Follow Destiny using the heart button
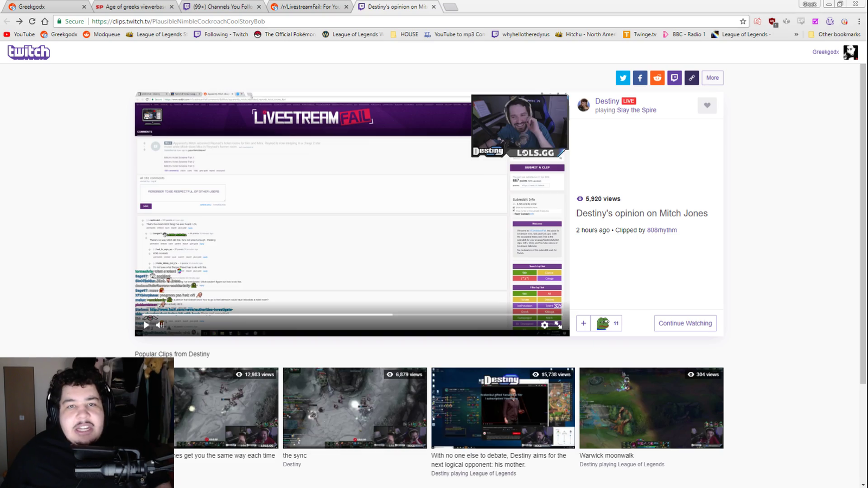The height and width of the screenshot is (488, 868). (707, 106)
